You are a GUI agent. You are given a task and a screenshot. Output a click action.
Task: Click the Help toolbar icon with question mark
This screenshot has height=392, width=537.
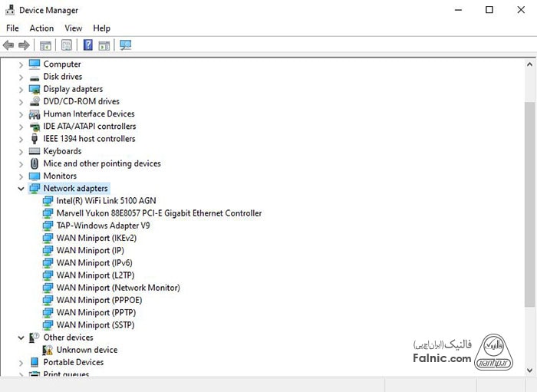point(87,45)
